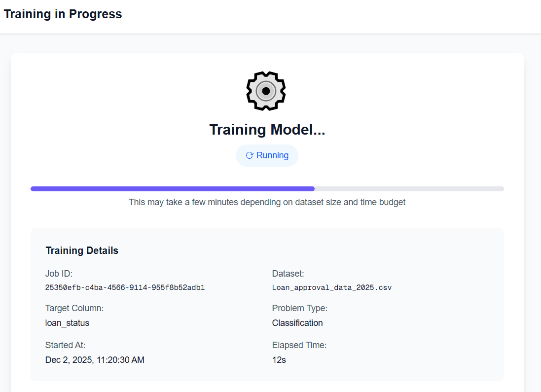541x392 pixels.
Task: Click the Classification problem type label
Action: [x=297, y=323]
